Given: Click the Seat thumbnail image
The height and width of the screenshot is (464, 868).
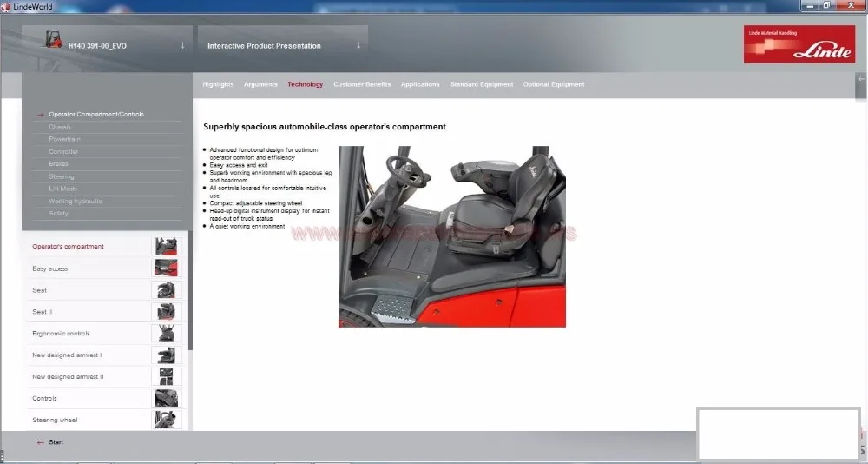Looking at the screenshot, I should click(166, 290).
